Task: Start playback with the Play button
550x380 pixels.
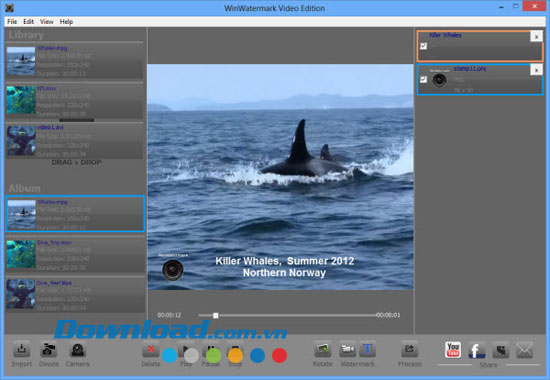Action: point(186,349)
